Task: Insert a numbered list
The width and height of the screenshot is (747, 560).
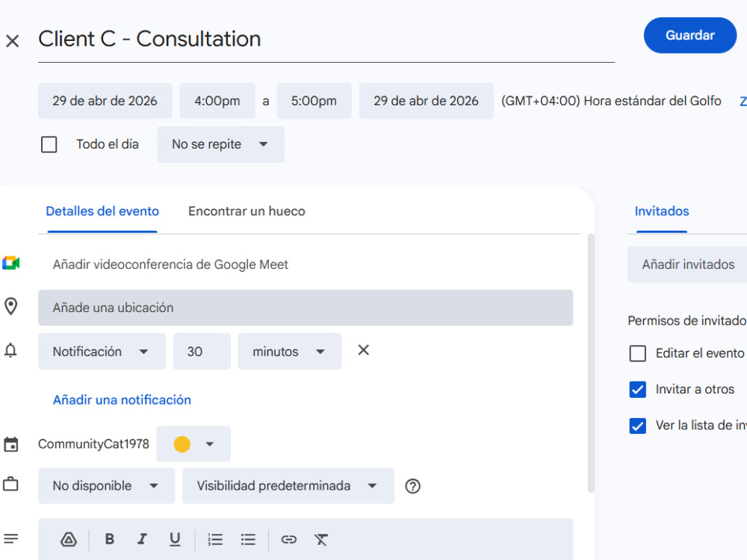Action: point(215,540)
